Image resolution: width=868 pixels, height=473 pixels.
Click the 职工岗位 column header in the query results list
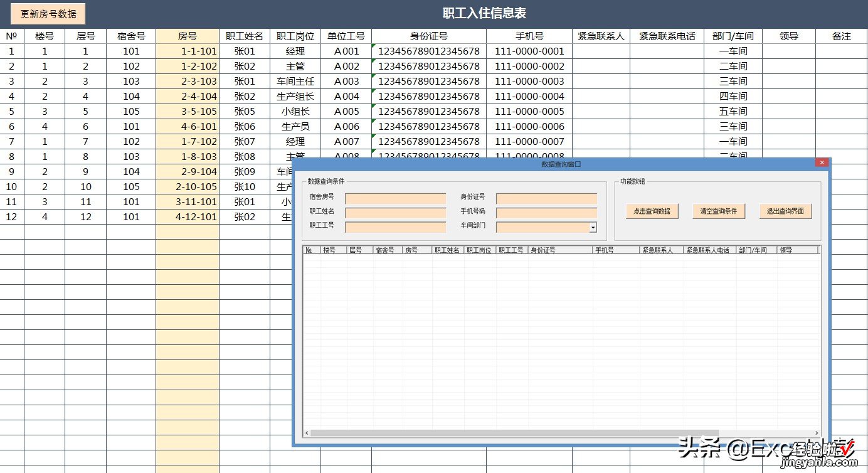tap(480, 250)
